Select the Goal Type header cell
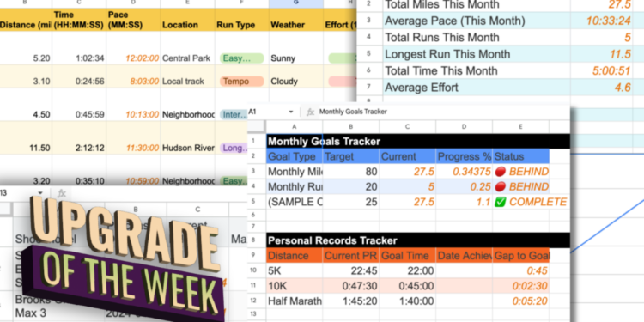 pyautogui.click(x=294, y=156)
